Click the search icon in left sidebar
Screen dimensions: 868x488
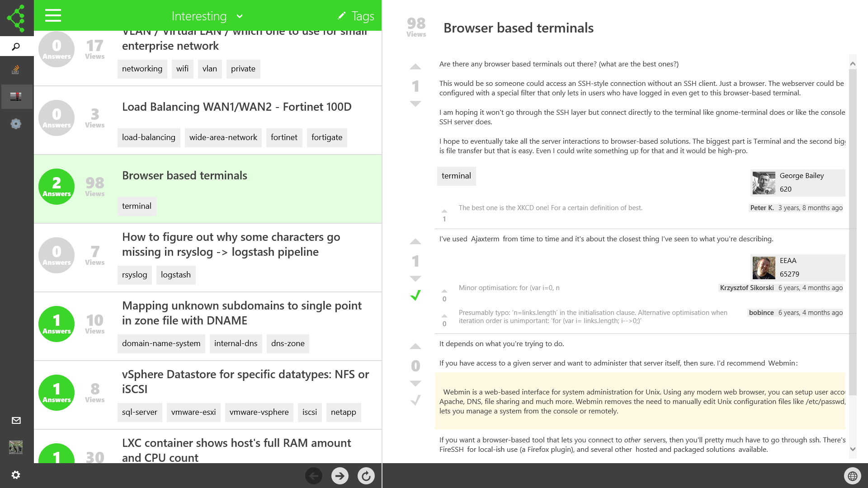click(x=16, y=46)
